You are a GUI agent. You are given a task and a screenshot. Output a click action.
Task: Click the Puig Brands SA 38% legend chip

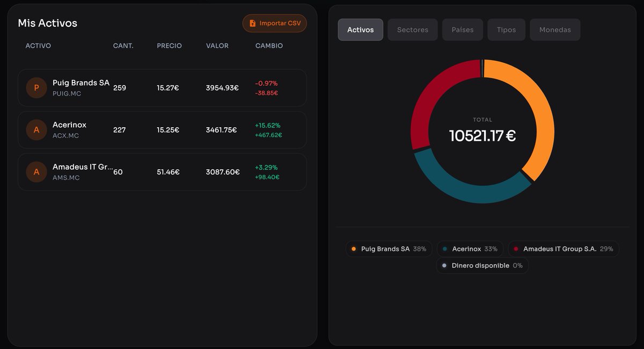389,249
